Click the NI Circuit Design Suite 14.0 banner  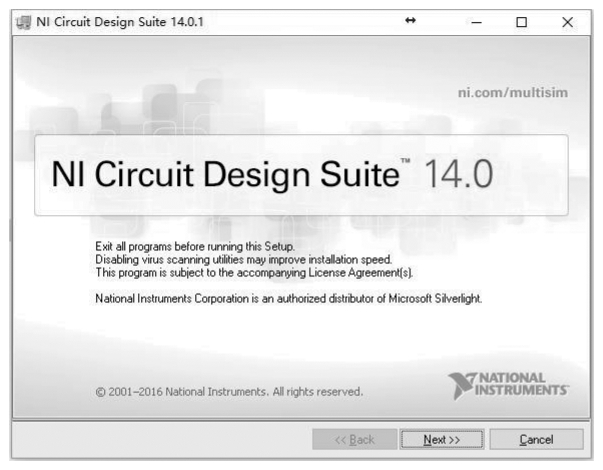point(301,175)
